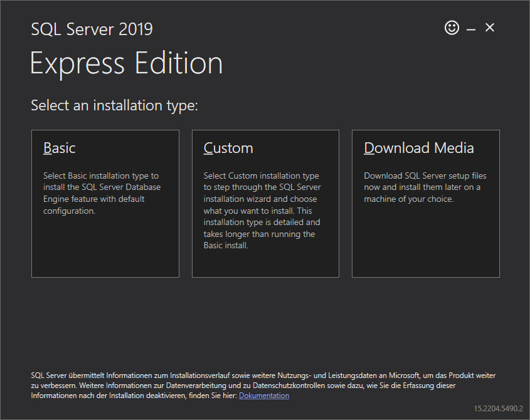Click the version number 15.2204.5490.2
The width and height of the screenshot is (530, 420).
pyautogui.click(x=498, y=407)
